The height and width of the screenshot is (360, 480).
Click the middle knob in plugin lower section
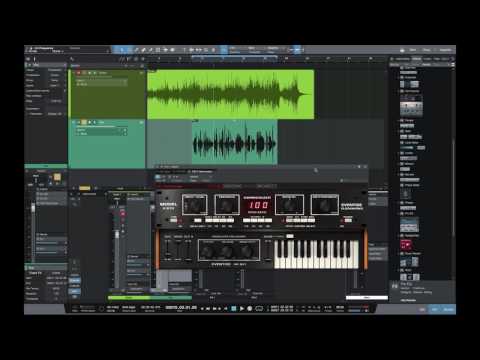tap(227, 250)
